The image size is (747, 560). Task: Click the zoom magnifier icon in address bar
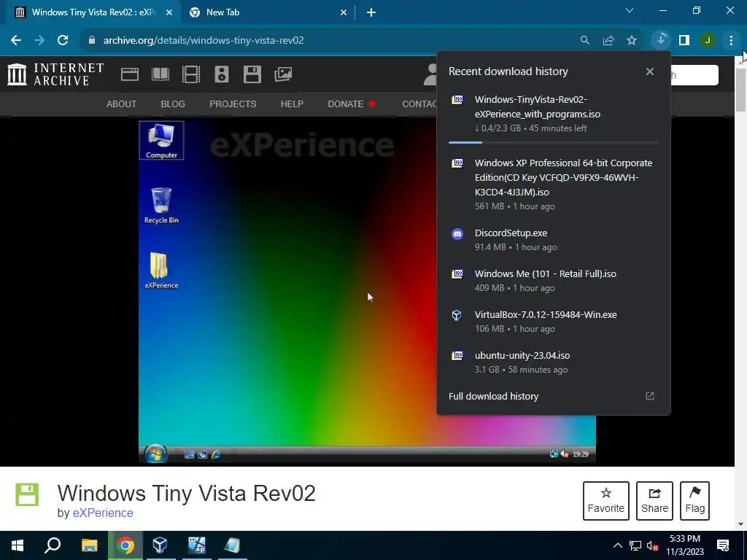pyautogui.click(x=584, y=41)
